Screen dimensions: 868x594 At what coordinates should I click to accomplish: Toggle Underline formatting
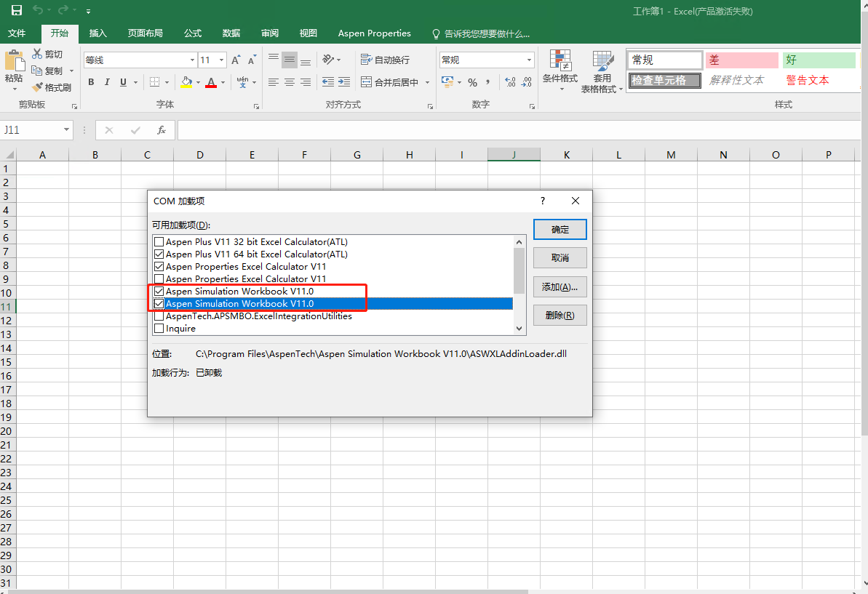(x=123, y=82)
